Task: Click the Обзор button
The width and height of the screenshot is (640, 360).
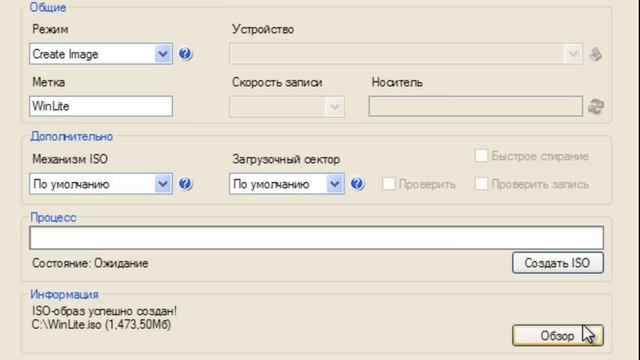Action: (558, 336)
